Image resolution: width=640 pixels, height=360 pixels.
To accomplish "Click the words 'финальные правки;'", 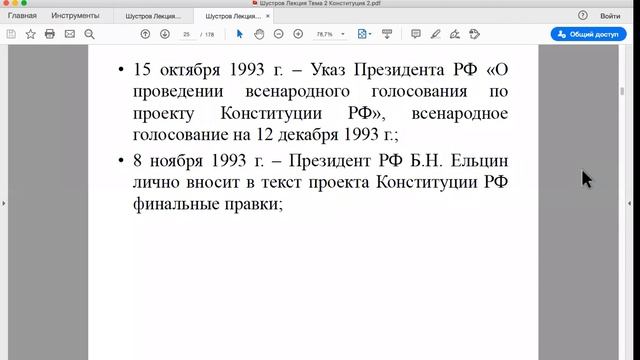I will [208, 204].
